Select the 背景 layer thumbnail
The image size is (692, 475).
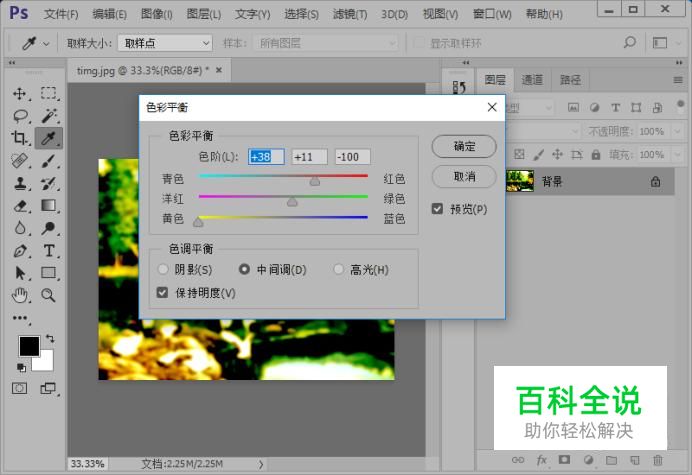(x=520, y=181)
